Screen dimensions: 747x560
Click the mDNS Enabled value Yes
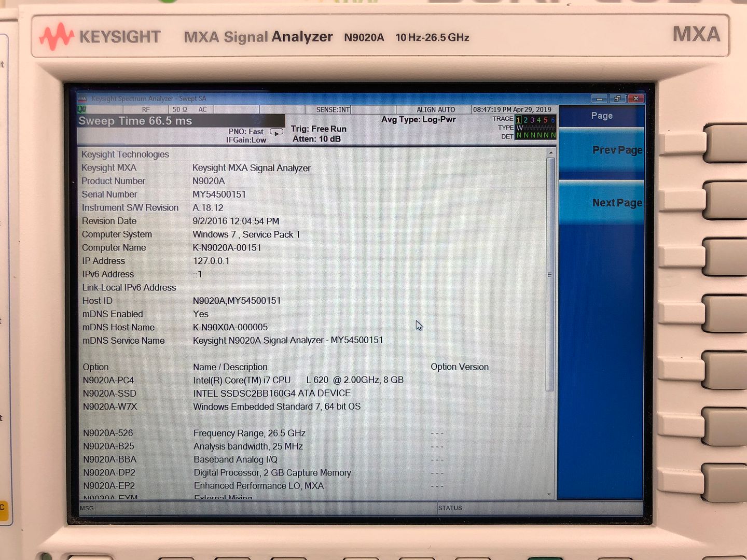point(201,314)
